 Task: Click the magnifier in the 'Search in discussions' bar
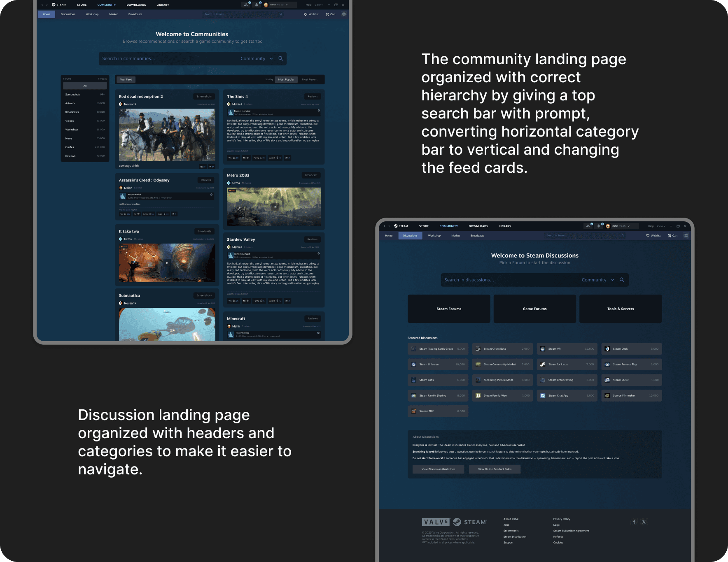(622, 280)
